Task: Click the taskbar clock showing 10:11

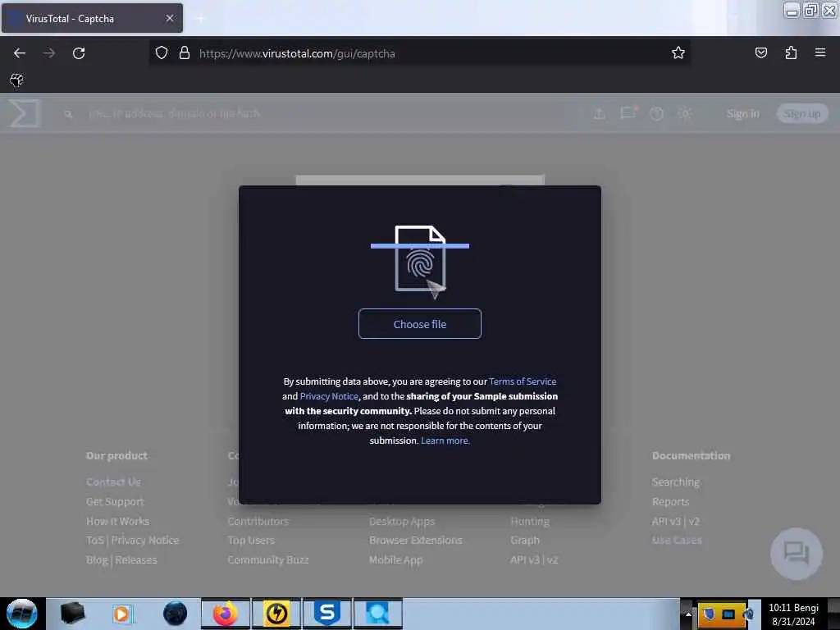Action: pos(793,614)
